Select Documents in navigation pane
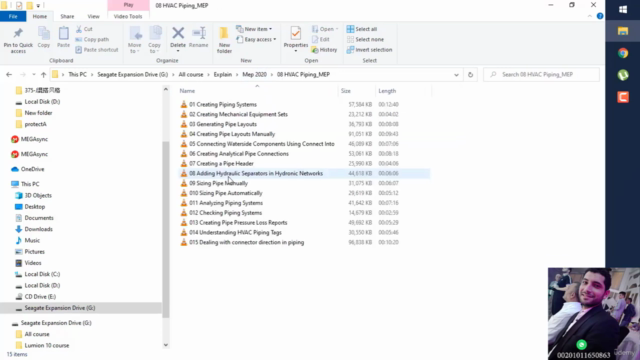 (x=39, y=218)
